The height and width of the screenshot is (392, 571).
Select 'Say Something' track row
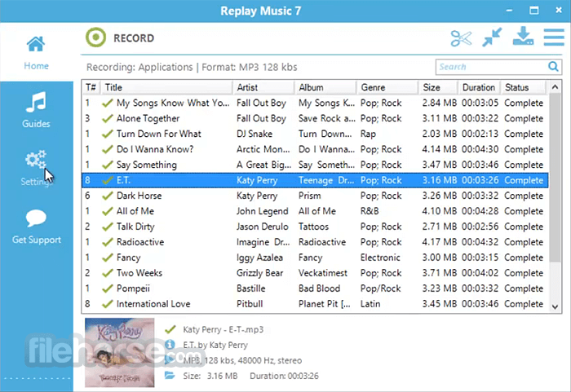click(315, 165)
